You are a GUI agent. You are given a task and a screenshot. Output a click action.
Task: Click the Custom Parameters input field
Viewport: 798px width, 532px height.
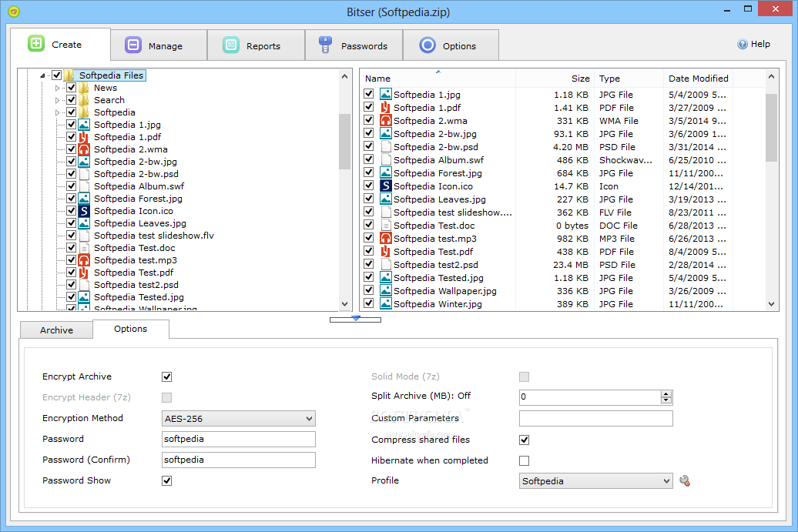pyautogui.click(x=596, y=419)
